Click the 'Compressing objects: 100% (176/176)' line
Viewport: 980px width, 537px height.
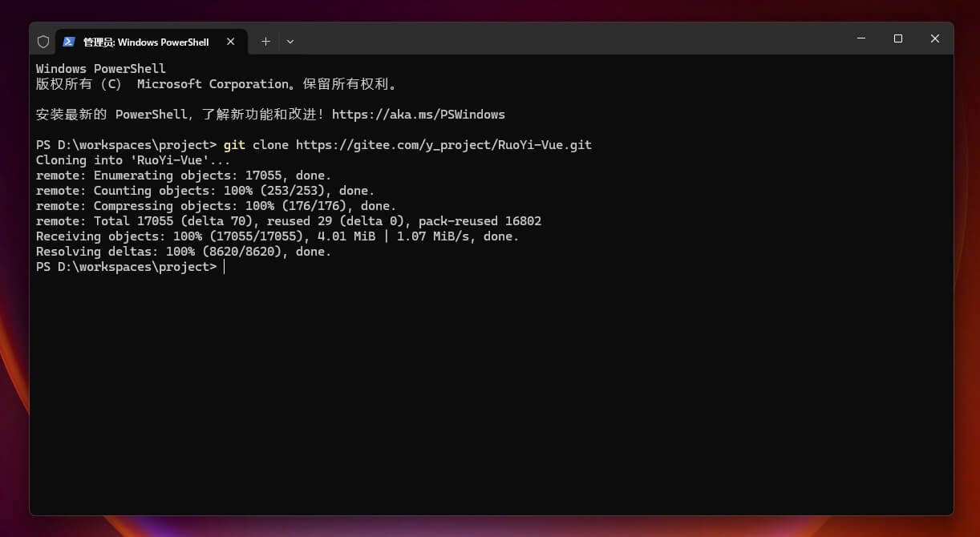pyautogui.click(x=217, y=206)
